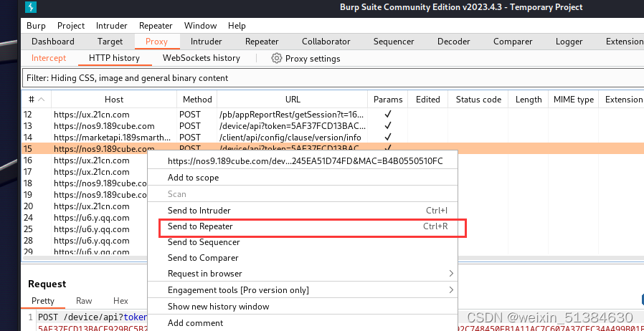
Task: Open Engagement tools menu entry
Action: click(303, 290)
